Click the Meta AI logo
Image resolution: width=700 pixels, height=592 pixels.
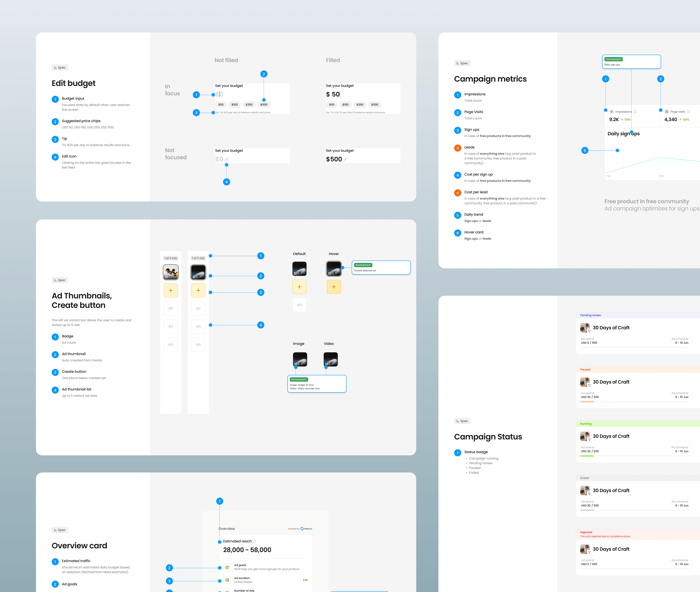(302, 528)
